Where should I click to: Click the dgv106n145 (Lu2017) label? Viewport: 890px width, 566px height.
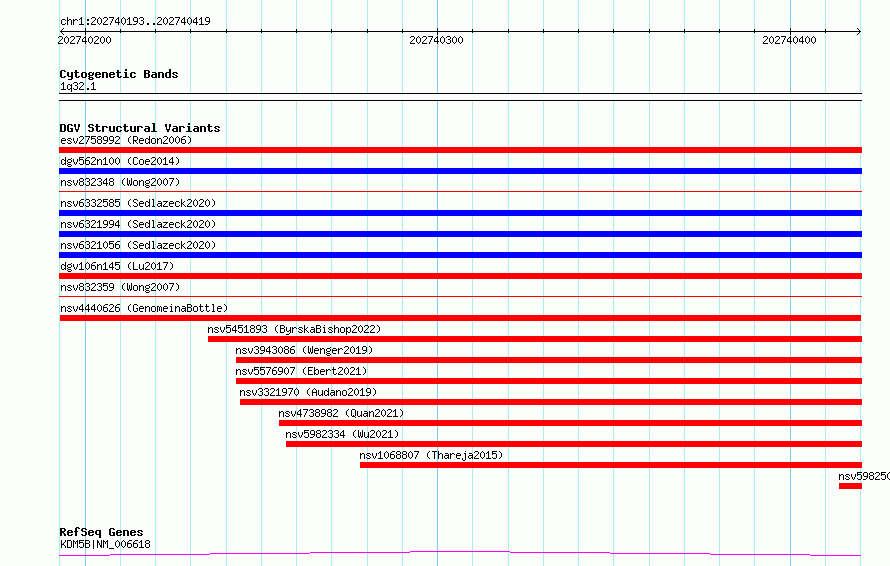pyautogui.click(x=117, y=266)
